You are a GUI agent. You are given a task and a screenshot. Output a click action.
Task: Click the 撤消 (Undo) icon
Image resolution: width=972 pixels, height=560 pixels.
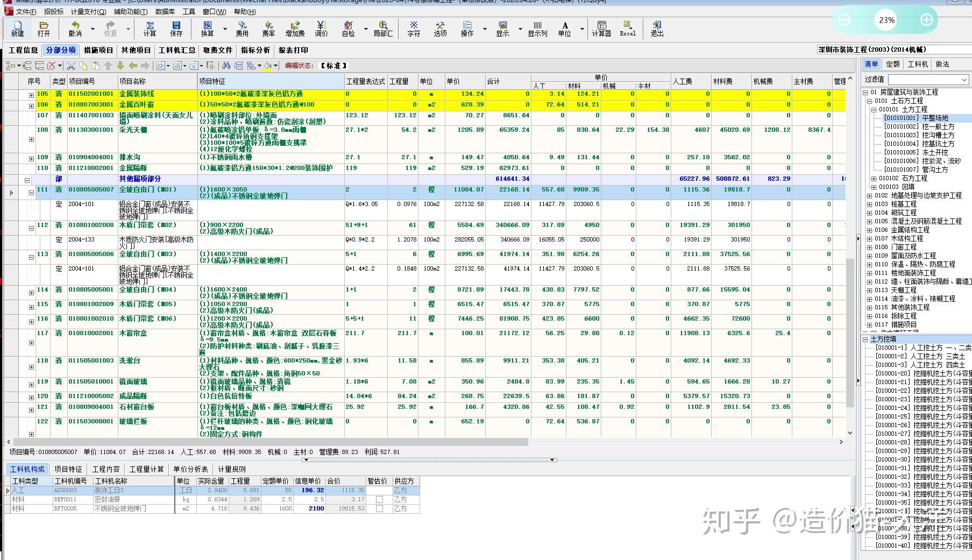75,29
